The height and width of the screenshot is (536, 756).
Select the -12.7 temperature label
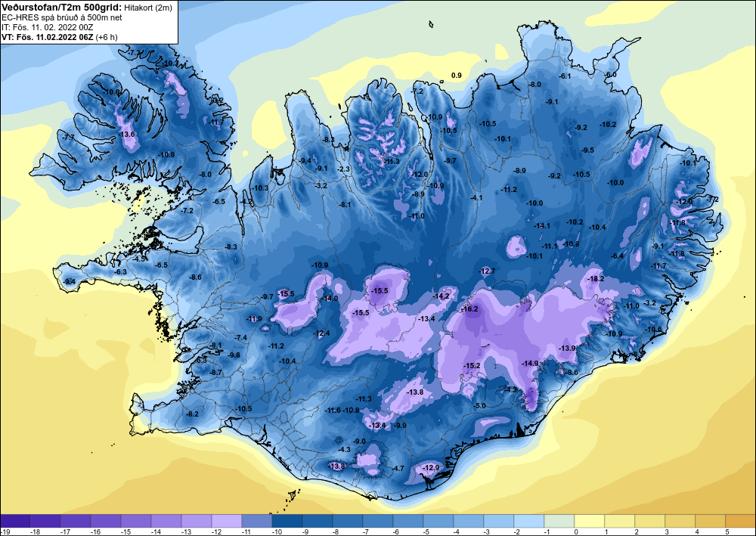click(x=487, y=271)
